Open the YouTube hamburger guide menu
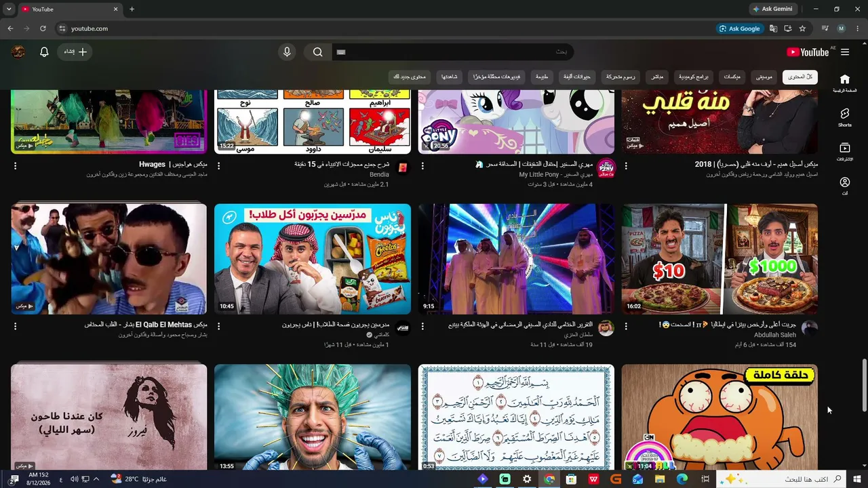This screenshot has width=868, height=488. [x=844, y=52]
